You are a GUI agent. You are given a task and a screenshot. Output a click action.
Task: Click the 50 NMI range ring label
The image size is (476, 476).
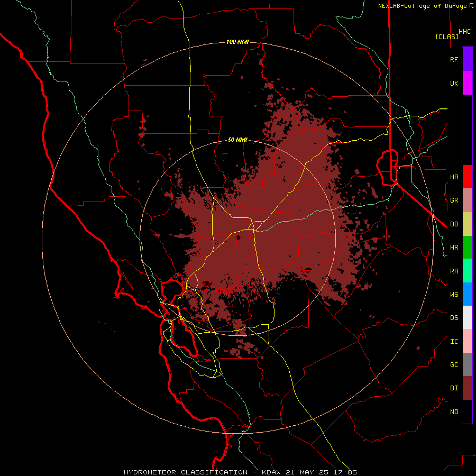click(237, 140)
